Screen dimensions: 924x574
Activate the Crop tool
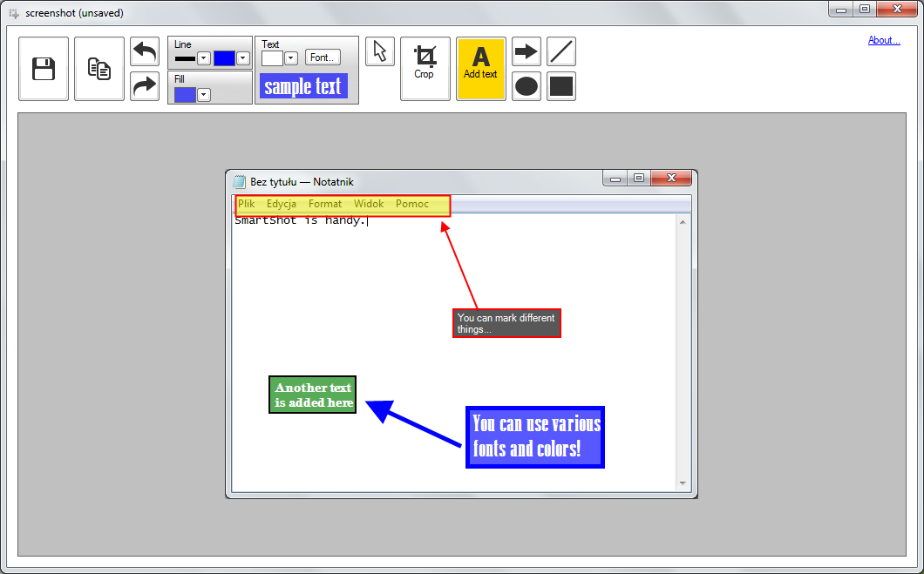[425, 69]
